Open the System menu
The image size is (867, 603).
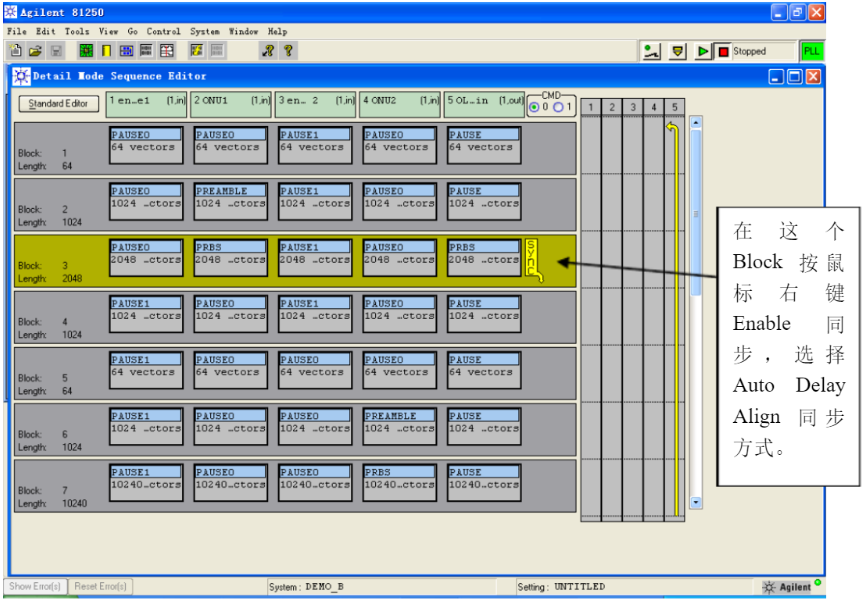(204, 32)
